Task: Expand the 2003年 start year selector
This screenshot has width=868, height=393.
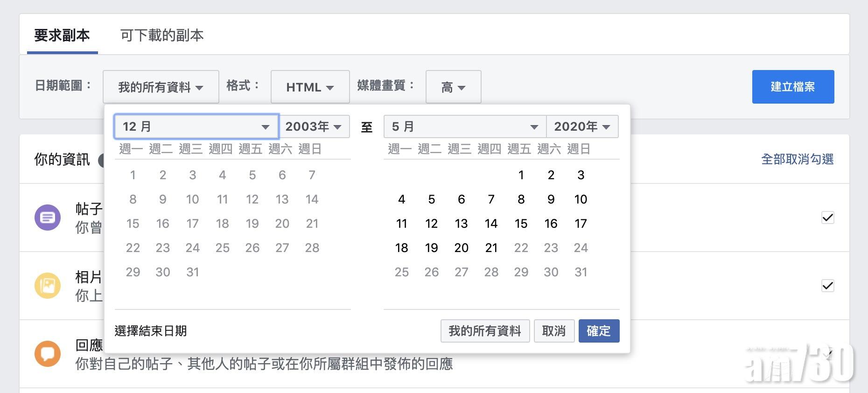Action: 314,126
